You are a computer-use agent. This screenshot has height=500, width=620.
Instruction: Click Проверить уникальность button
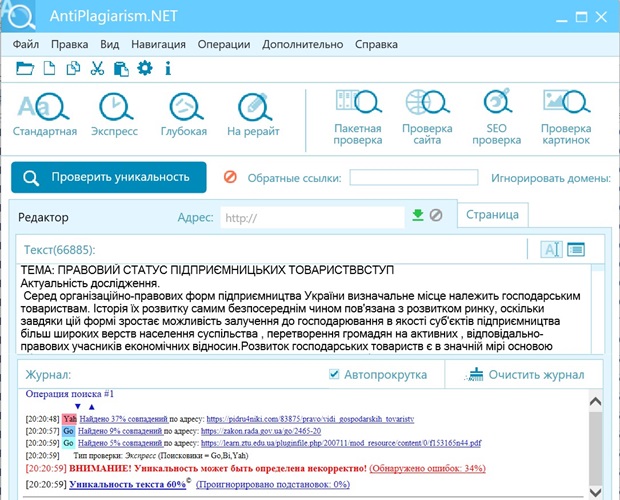[x=109, y=177]
